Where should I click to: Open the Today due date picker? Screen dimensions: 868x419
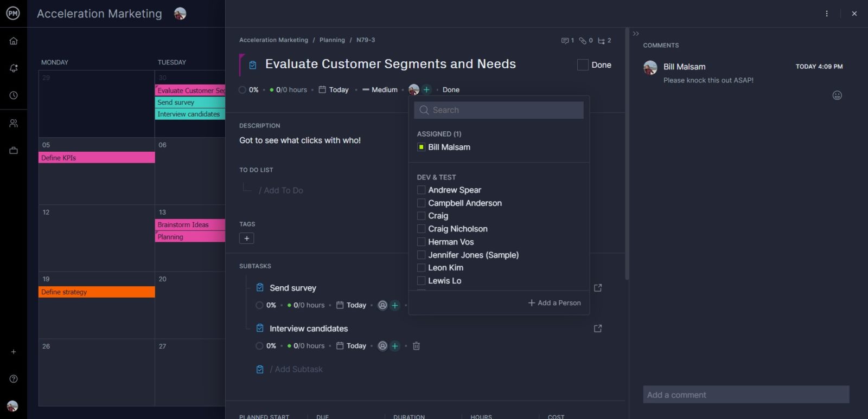coord(334,90)
